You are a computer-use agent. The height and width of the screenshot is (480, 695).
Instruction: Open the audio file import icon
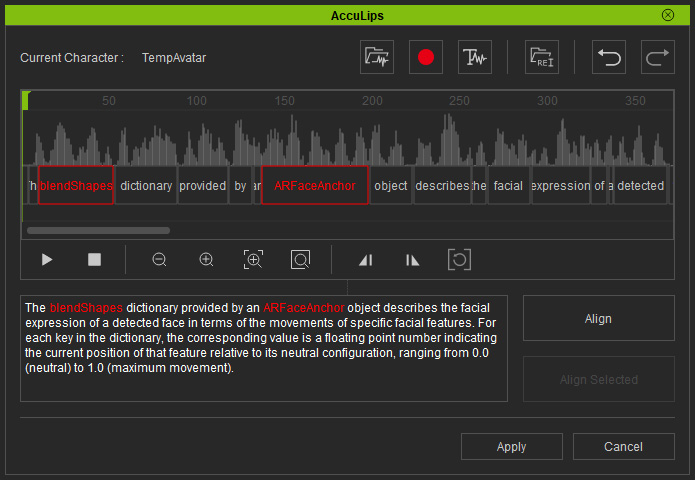377,57
